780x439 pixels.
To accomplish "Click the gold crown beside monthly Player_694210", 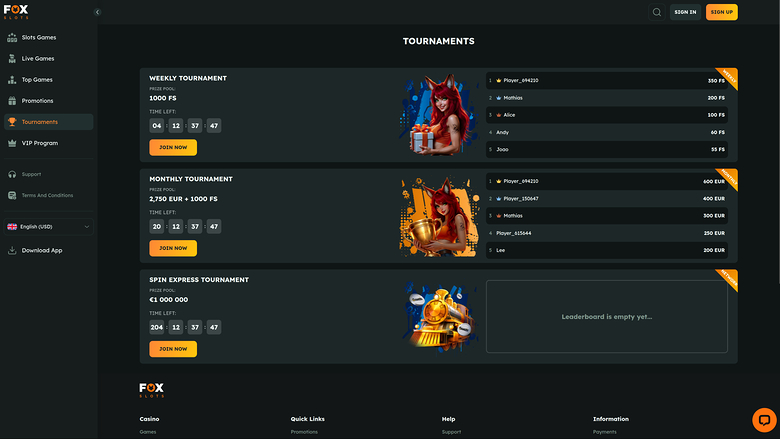I will coord(498,181).
